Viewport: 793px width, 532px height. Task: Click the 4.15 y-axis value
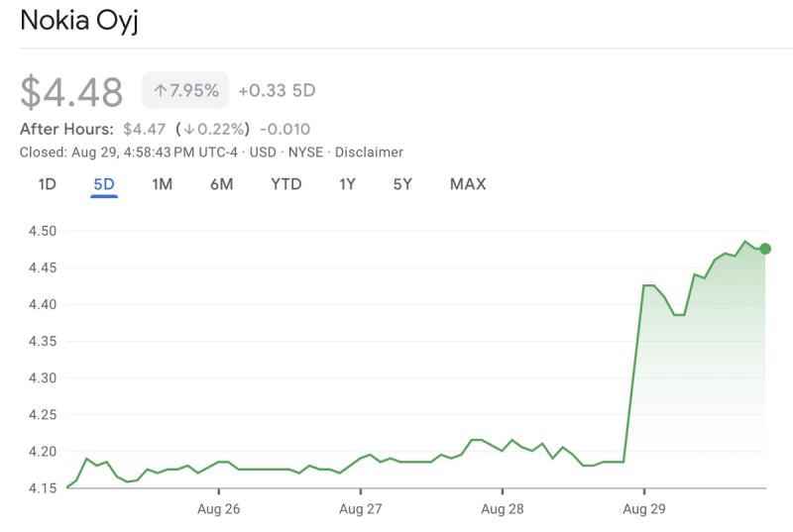point(43,488)
